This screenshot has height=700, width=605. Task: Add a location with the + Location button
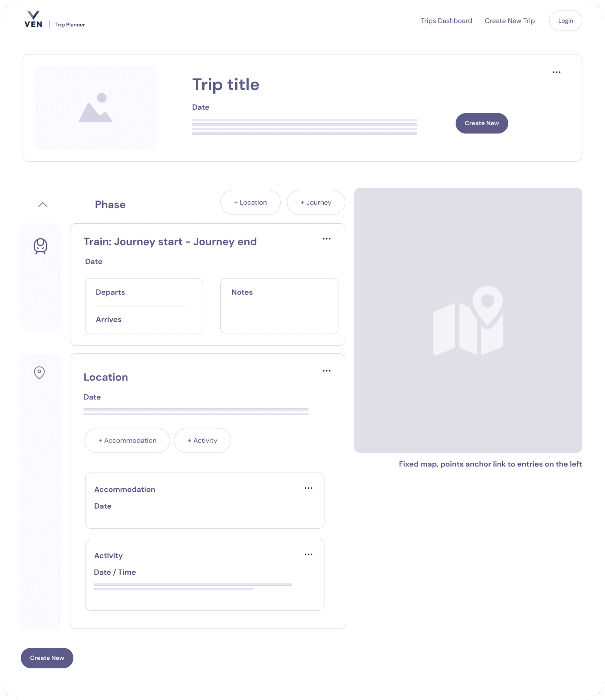pos(250,202)
